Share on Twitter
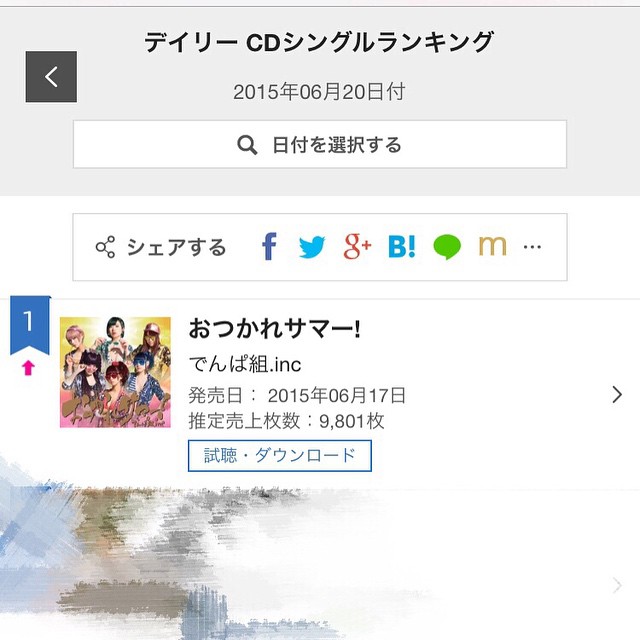 click(x=312, y=247)
